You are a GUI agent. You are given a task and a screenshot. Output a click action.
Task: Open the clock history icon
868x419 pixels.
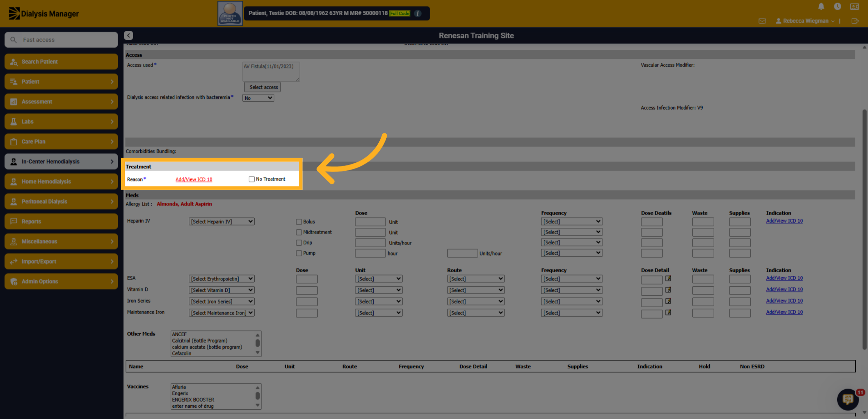[x=837, y=7]
